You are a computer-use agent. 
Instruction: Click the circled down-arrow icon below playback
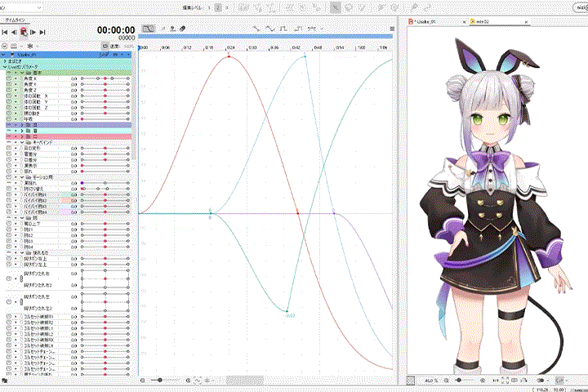(x=5, y=46)
